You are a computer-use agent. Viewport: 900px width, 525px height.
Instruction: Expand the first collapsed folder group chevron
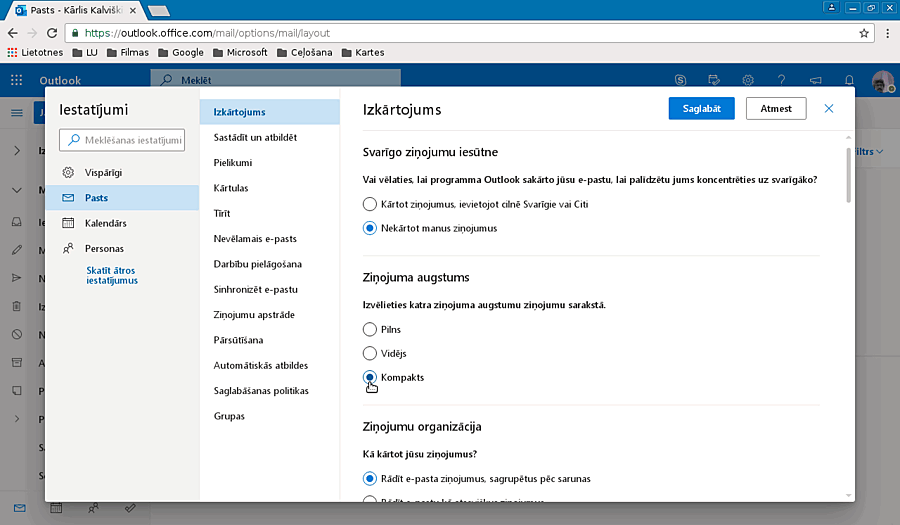(17, 151)
